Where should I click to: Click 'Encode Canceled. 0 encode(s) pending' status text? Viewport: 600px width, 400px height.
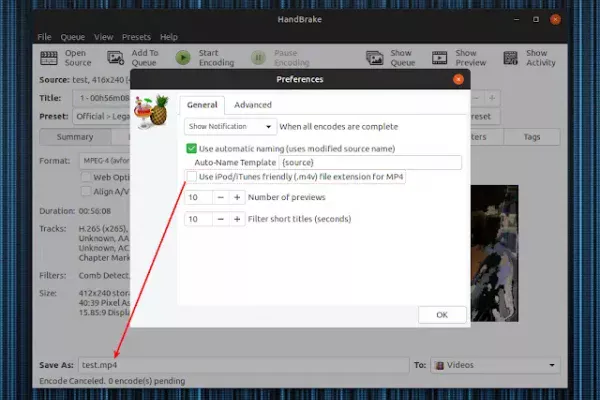click(x=112, y=381)
